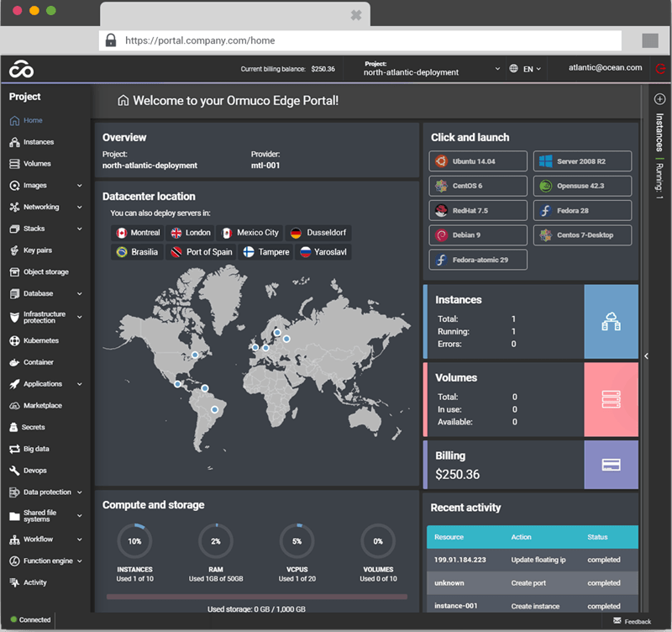Click the Instances 10% usage gauge

[134, 541]
